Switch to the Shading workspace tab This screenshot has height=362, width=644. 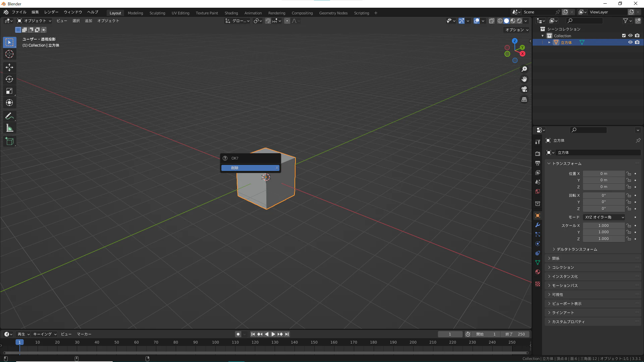231,13
